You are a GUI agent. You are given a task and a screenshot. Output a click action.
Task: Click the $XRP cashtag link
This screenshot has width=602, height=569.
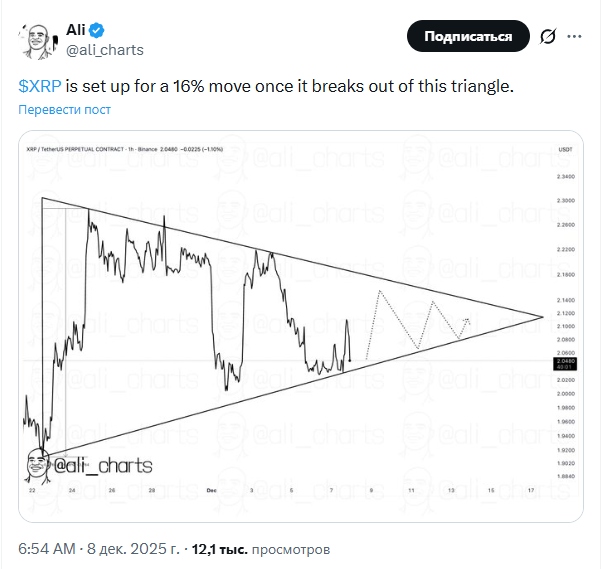tap(40, 86)
